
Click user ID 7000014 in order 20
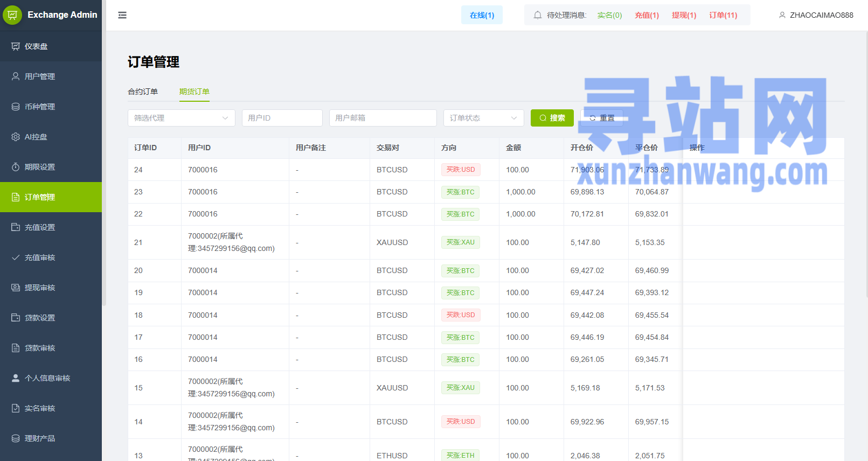point(203,270)
